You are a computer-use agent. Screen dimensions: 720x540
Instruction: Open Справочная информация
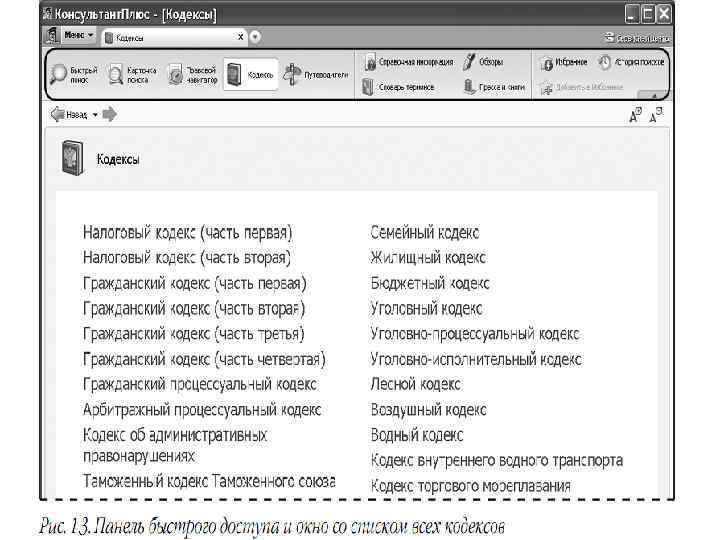point(409,62)
